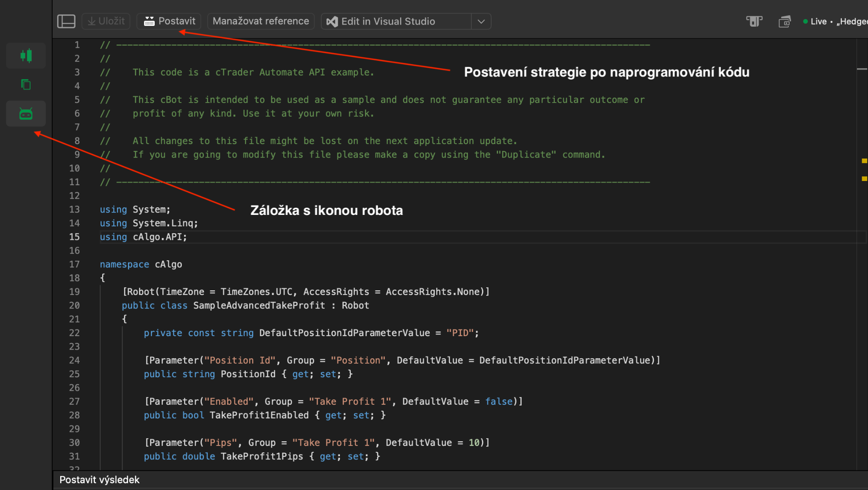The image size is (868, 490).
Task: Click TakeProfit1Enabled property name
Action: click(x=259, y=415)
